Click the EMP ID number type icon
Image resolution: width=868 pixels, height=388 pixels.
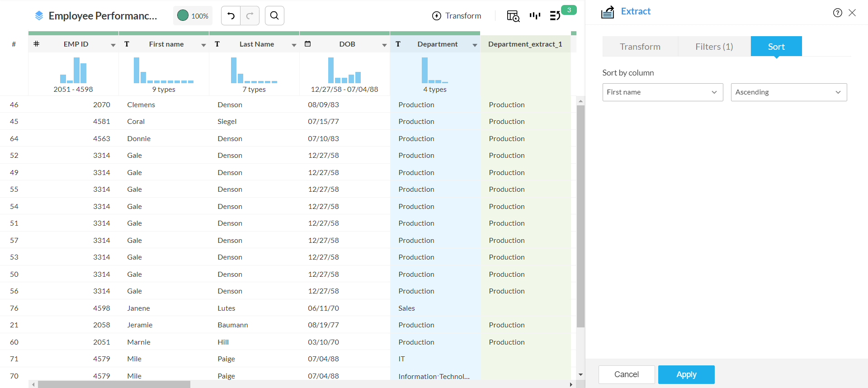(37, 44)
